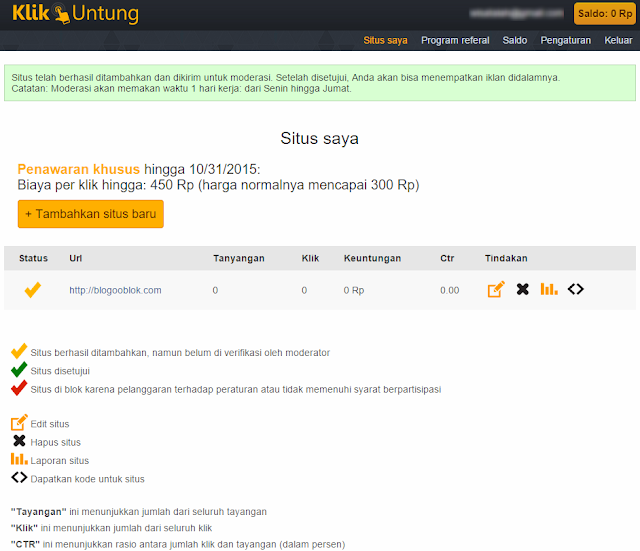The image size is (640, 551).
Task: Click the Dapatkan kode legend brackets icon
Action: (19, 477)
